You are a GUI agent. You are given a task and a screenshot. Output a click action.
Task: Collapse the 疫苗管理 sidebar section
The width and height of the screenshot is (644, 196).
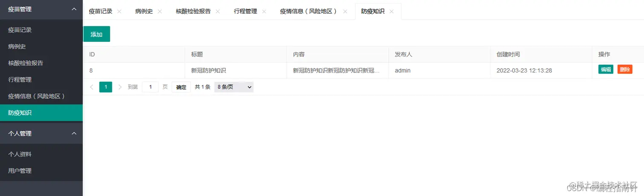pos(74,9)
